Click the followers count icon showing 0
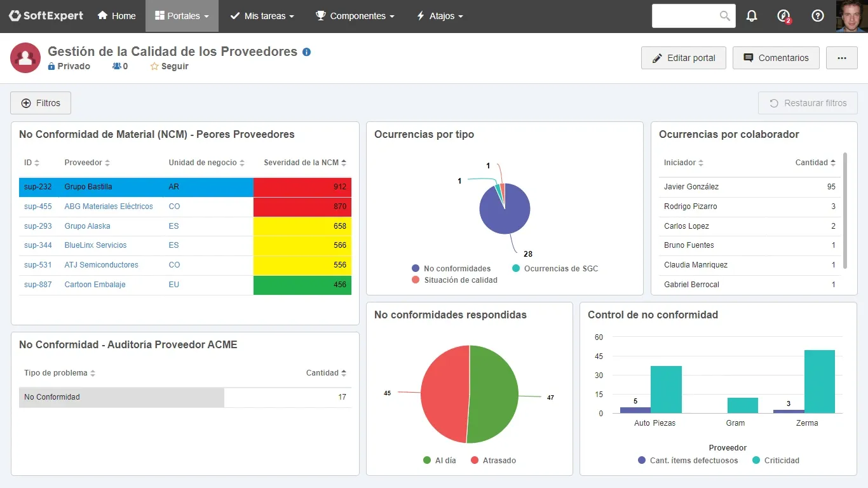 click(x=117, y=66)
